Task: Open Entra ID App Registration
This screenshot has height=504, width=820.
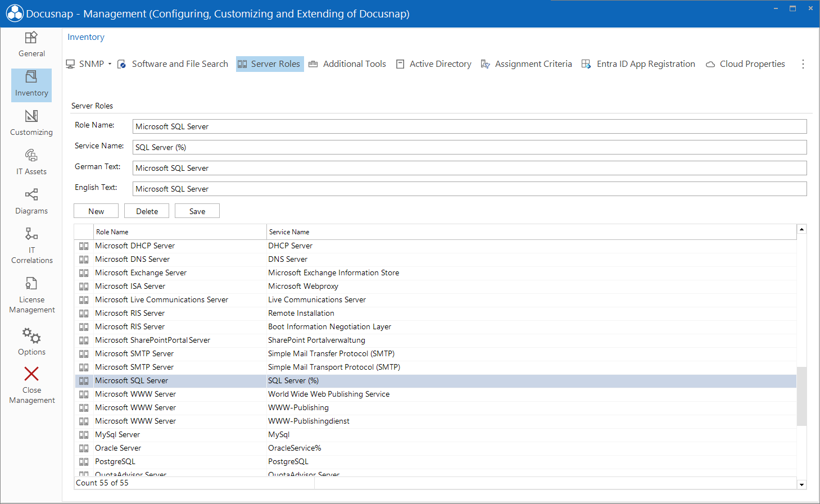Action: click(638, 64)
